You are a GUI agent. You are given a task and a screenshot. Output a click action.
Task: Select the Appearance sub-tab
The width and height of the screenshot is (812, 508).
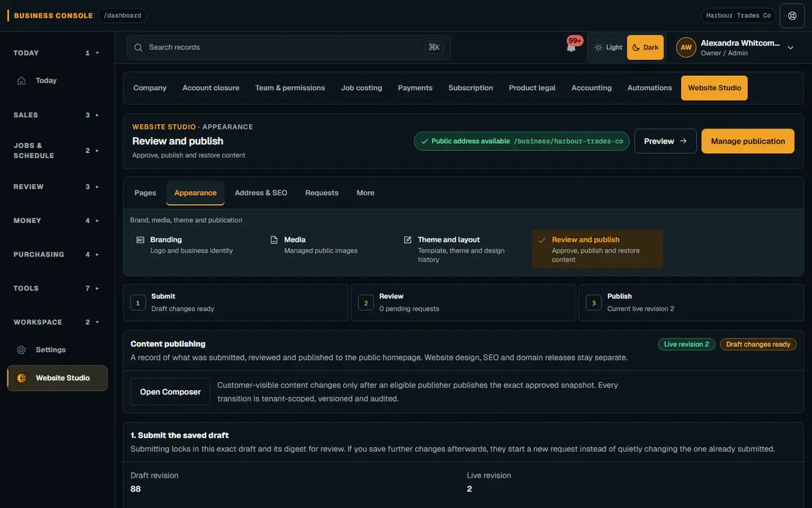click(x=196, y=193)
